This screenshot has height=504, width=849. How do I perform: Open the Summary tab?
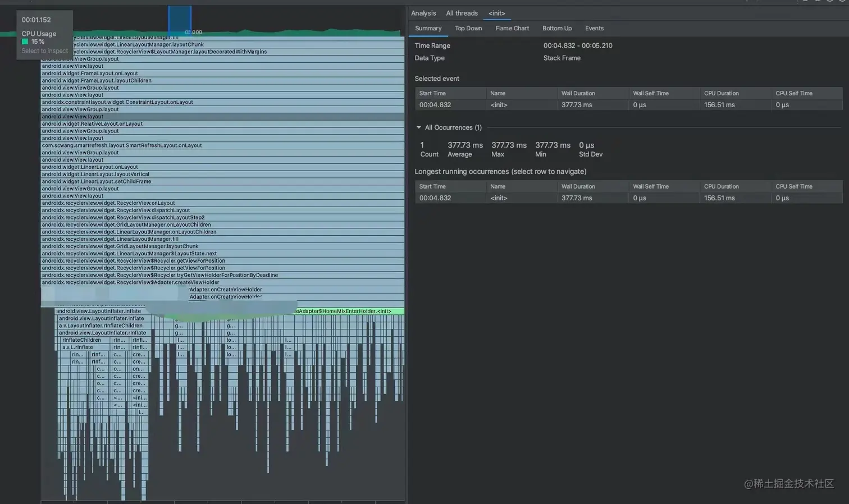[428, 28]
